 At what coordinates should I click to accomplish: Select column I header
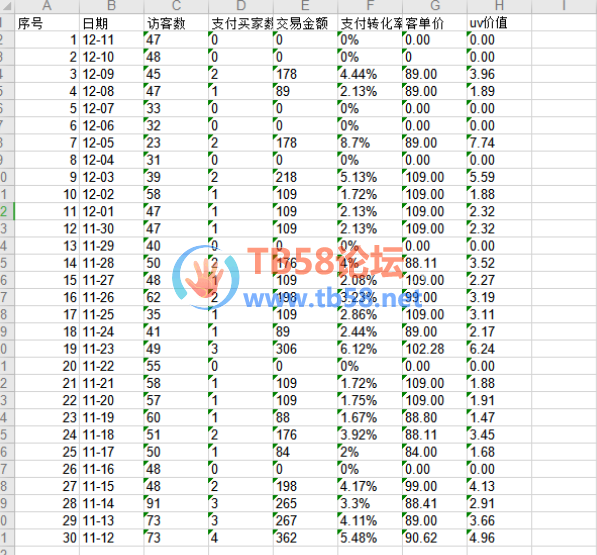pos(564,6)
